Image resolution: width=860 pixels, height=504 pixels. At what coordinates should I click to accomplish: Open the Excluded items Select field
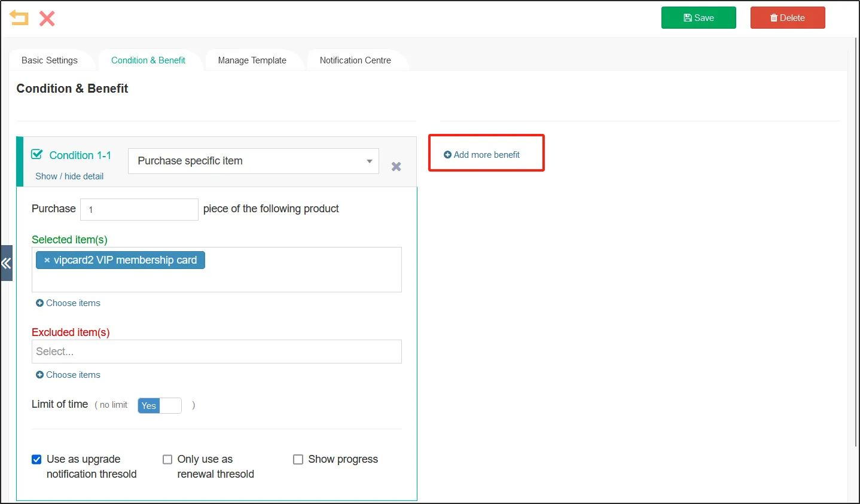pos(216,352)
